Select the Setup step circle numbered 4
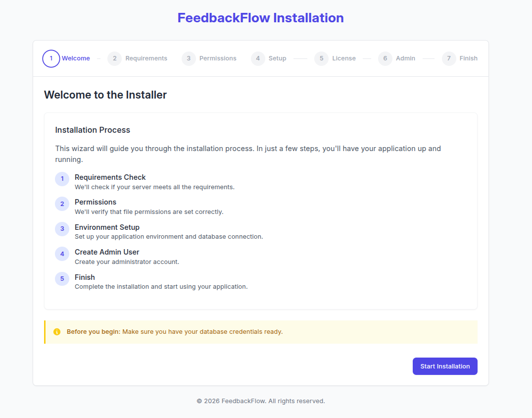 point(258,58)
